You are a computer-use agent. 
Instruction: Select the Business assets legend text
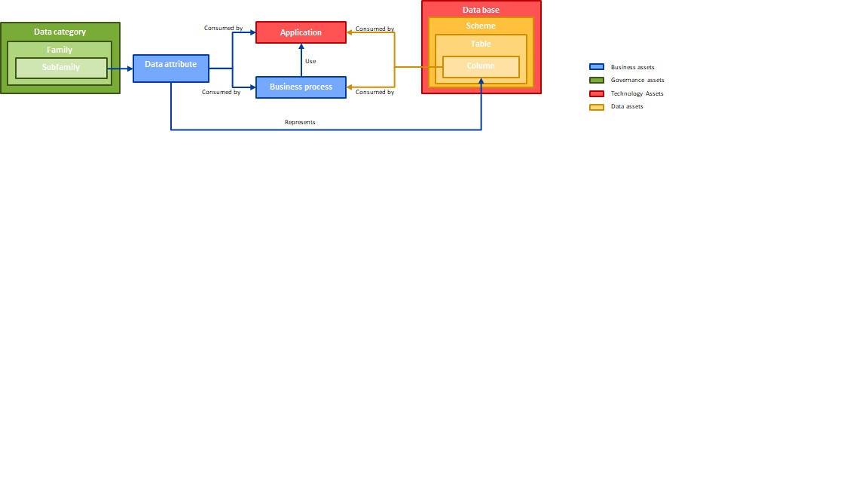click(x=632, y=67)
